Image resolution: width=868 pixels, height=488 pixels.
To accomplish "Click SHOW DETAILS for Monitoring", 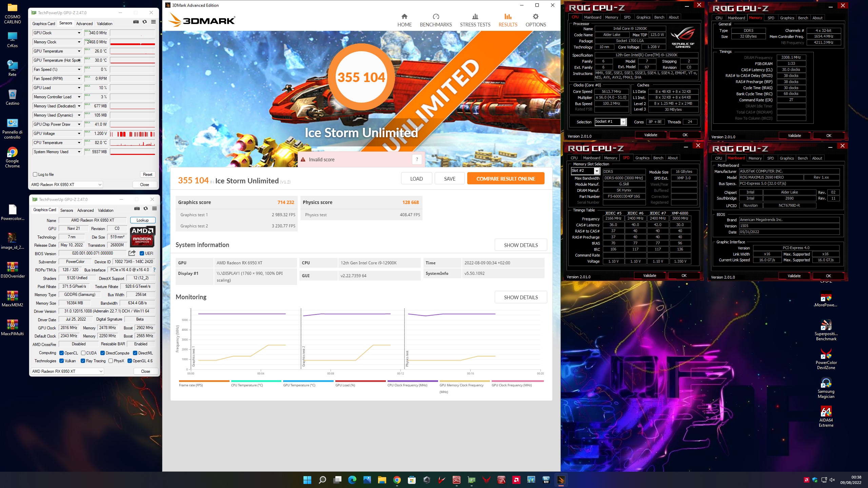I will click(521, 297).
